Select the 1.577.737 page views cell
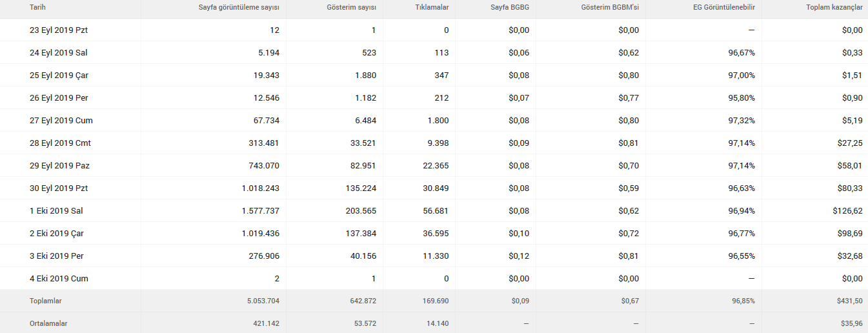Image resolution: width=868 pixels, height=333 pixels. click(x=256, y=210)
